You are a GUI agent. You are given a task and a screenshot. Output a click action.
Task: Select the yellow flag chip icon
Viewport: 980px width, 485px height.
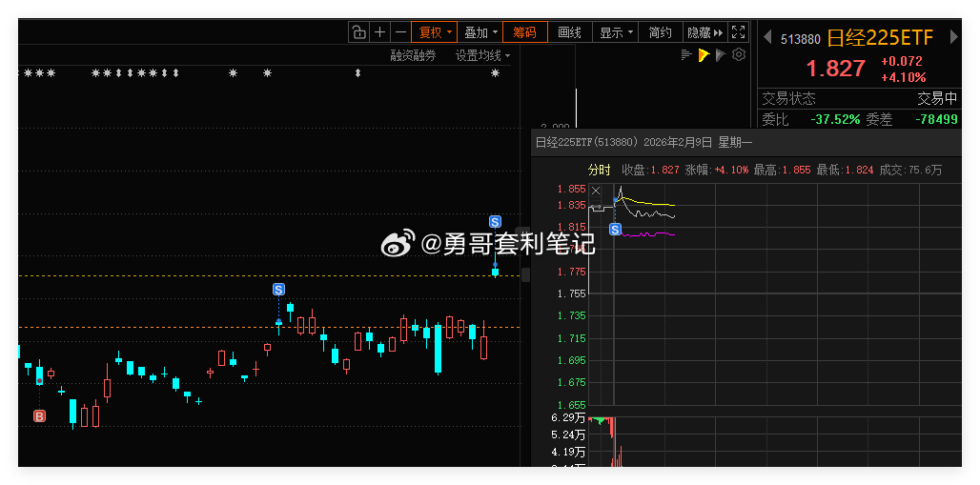704,55
